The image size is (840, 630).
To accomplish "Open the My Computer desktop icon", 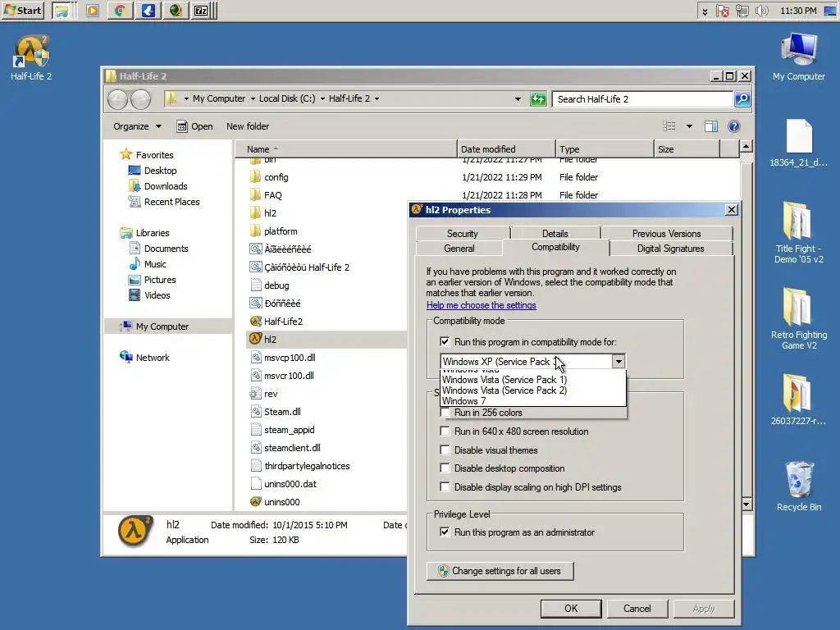I will pos(799,57).
